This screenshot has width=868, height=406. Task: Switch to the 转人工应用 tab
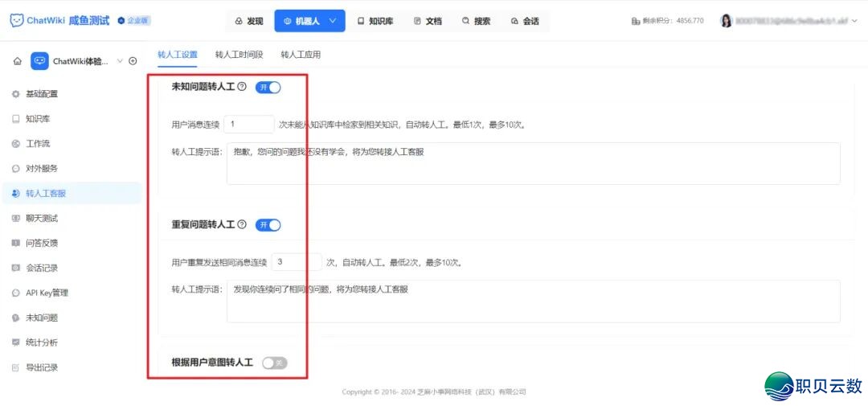[301, 55]
